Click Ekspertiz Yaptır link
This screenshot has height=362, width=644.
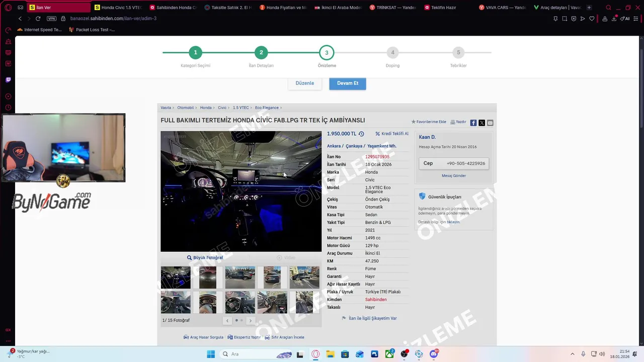[244, 337]
